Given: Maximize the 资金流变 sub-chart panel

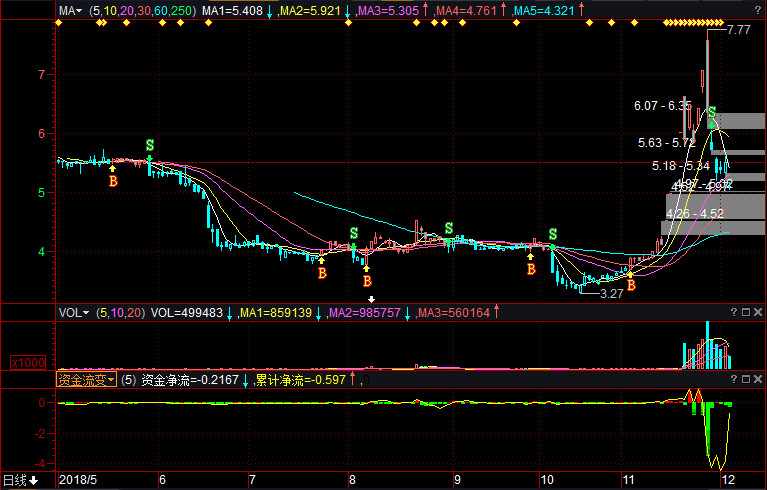Looking at the screenshot, I should point(746,379).
